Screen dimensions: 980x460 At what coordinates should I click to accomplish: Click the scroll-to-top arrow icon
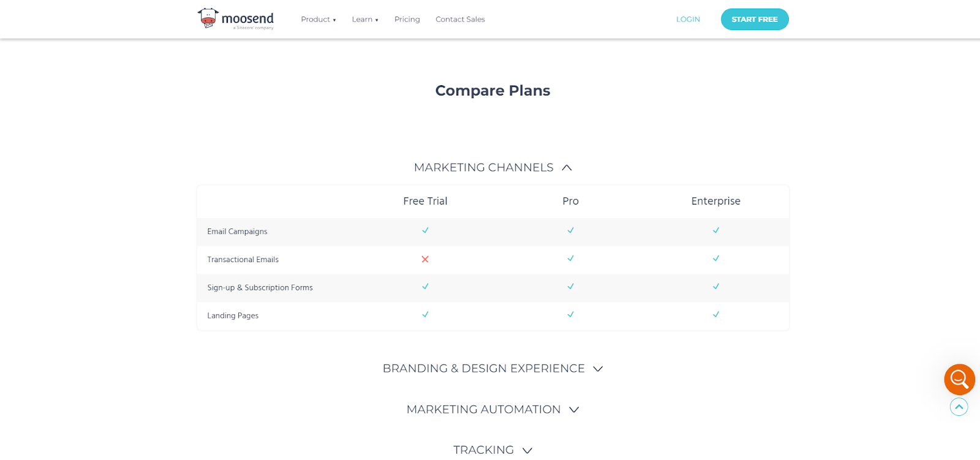pyautogui.click(x=958, y=407)
